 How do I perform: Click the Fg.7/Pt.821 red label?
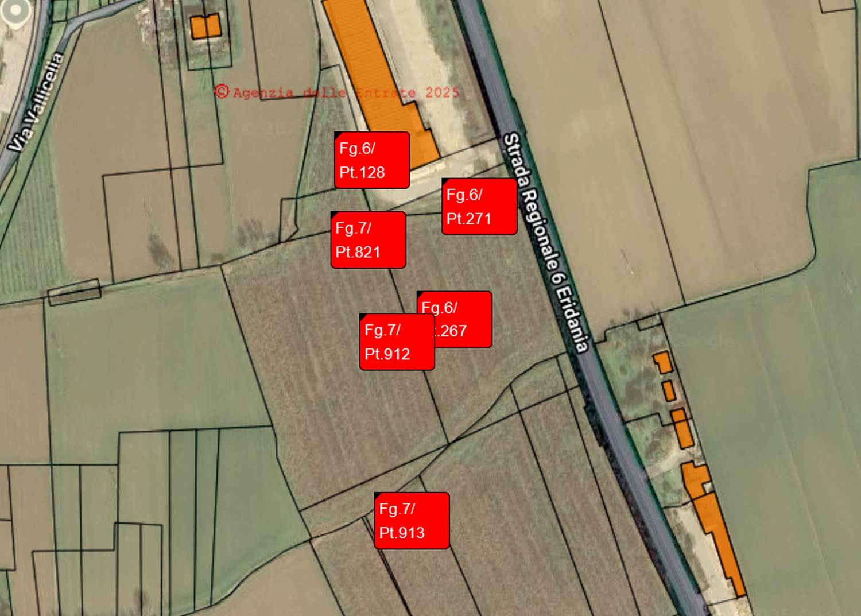pyautogui.click(x=369, y=239)
